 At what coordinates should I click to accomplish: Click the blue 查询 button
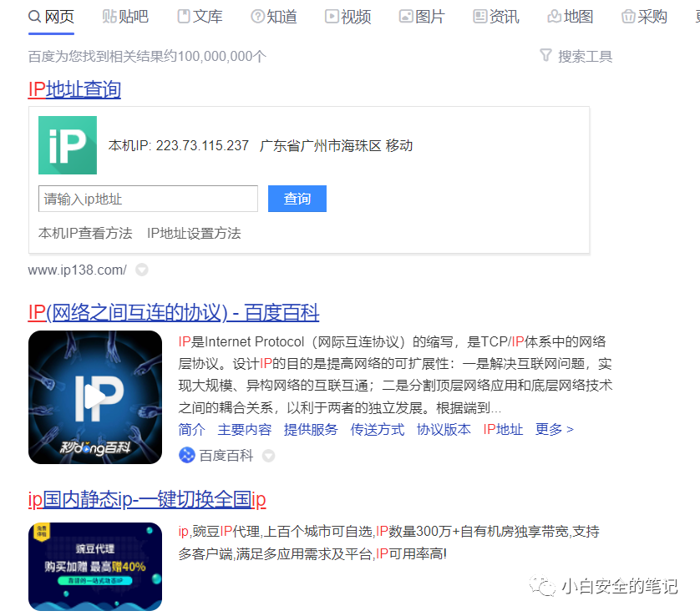(x=297, y=199)
